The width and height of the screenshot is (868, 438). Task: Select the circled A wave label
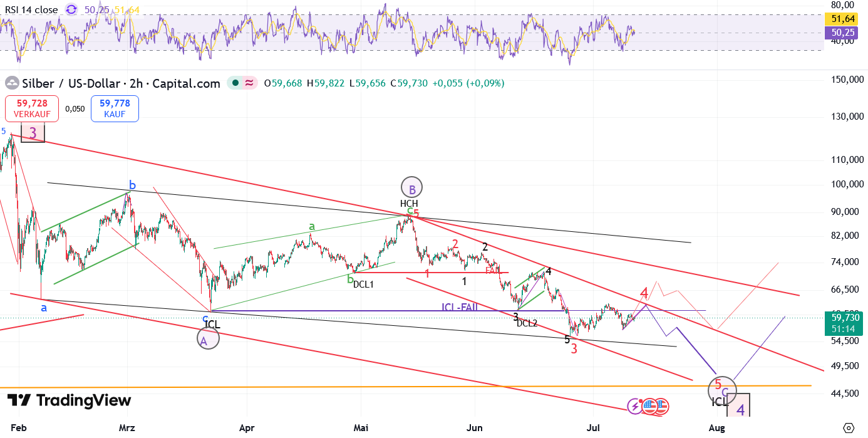coord(208,339)
